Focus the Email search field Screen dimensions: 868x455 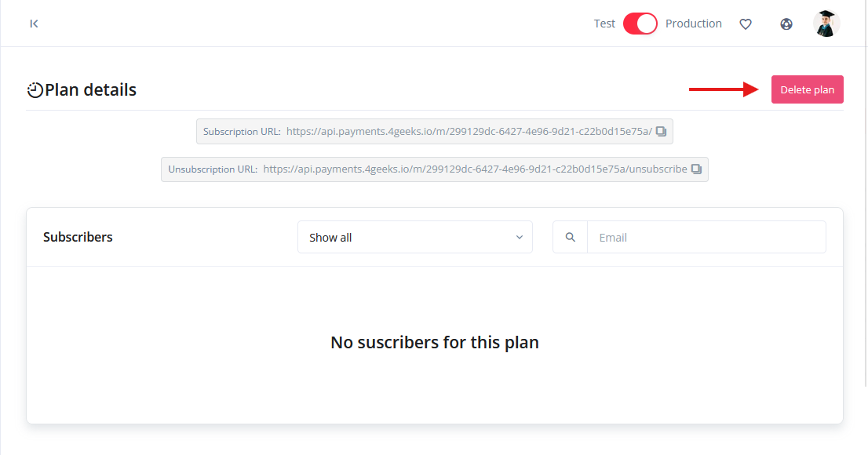706,237
